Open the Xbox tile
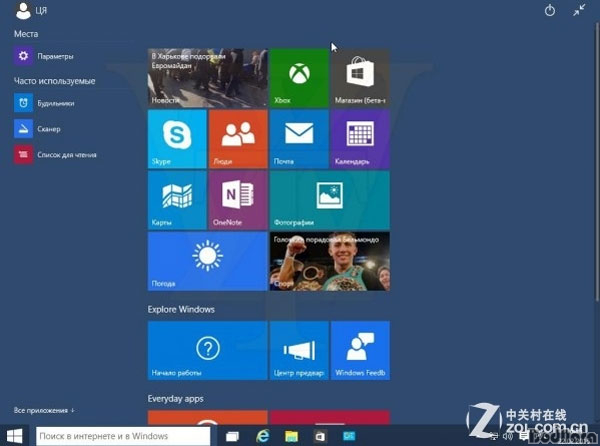Image resolution: width=600 pixels, height=446 pixels. tap(299, 78)
